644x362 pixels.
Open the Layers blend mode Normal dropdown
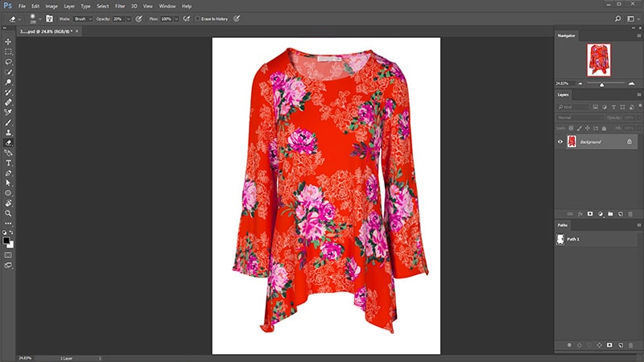580,117
